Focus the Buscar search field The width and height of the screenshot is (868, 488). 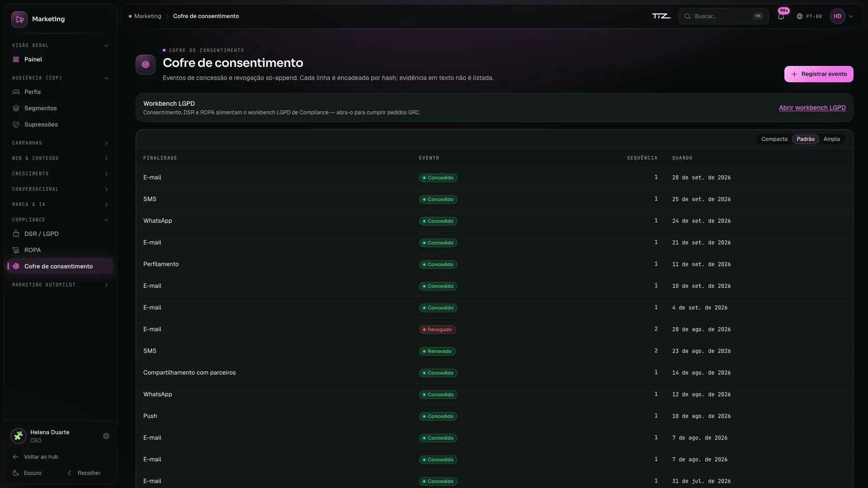[x=723, y=16]
